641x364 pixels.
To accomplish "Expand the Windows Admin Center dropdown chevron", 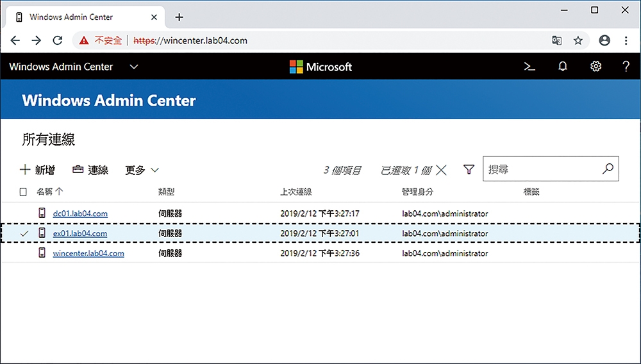I will click(x=134, y=67).
